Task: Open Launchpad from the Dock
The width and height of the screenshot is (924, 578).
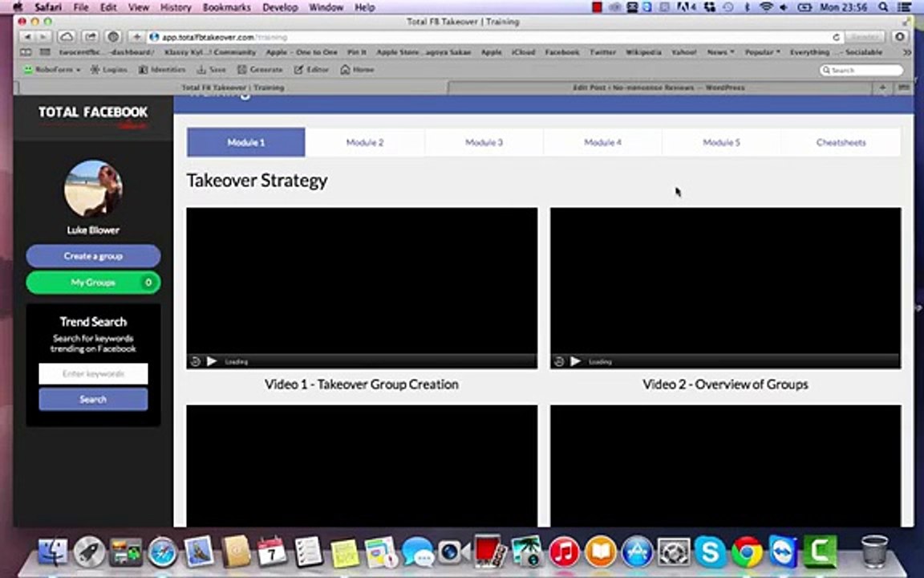Action: point(89,552)
